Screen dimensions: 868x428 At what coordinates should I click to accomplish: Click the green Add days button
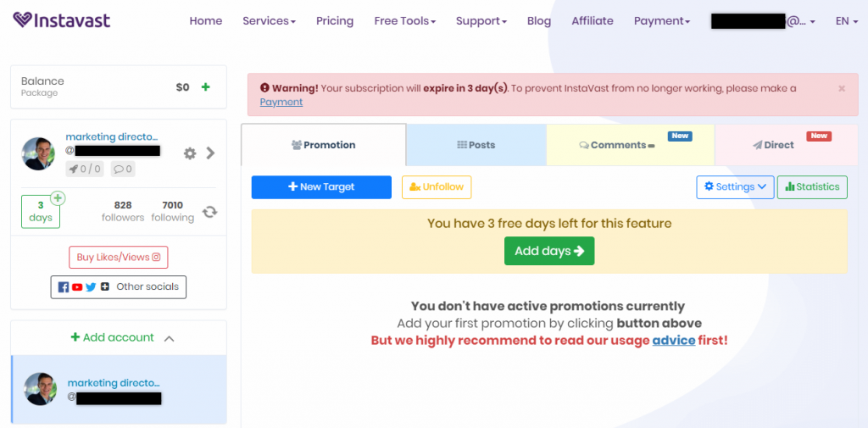point(549,251)
